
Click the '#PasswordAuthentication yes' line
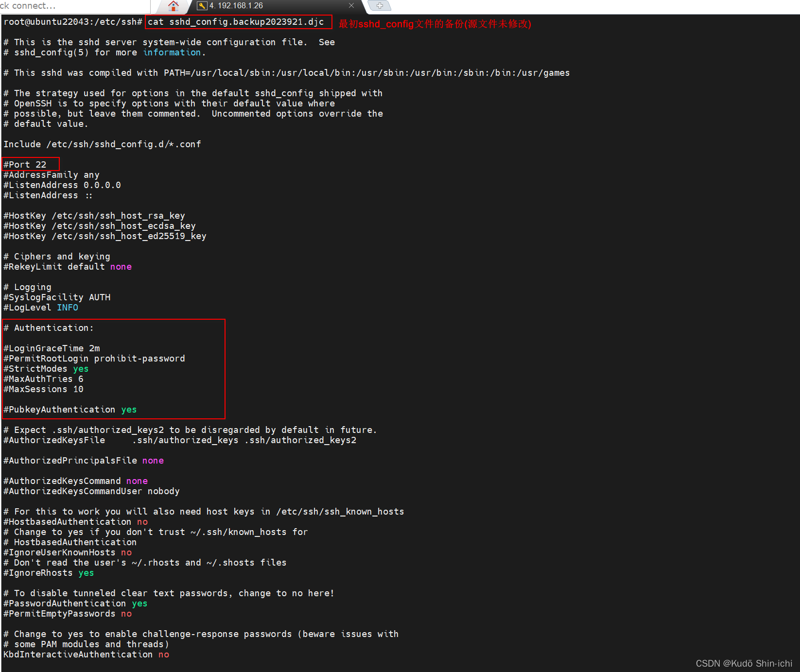coord(75,603)
